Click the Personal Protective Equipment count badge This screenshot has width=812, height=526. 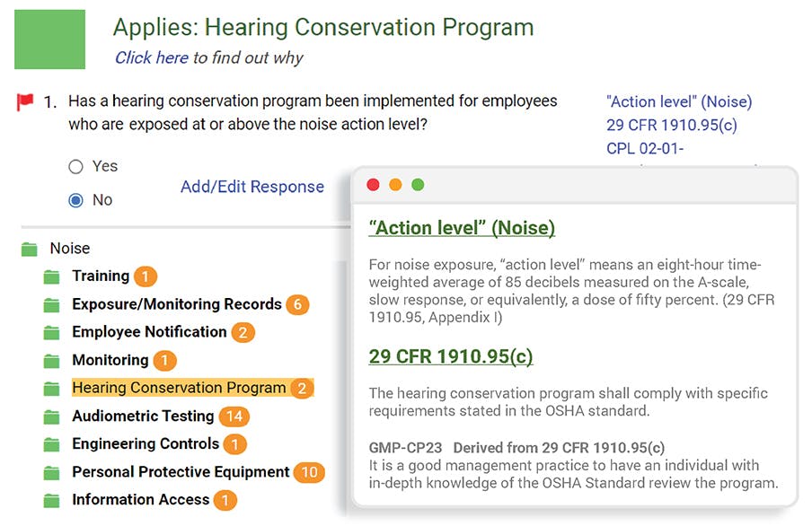point(310,472)
